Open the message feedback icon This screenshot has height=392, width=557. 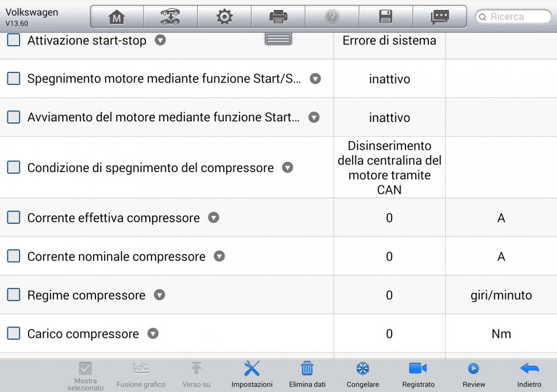pyautogui.click(x=439, y=17)
